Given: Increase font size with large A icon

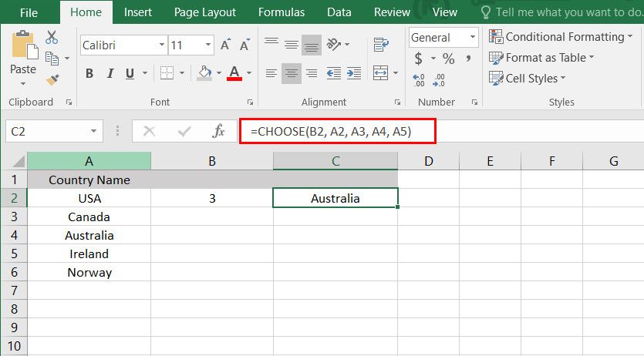Looking at the screenshot, I should pyautogui.click(x=225, y=44).
